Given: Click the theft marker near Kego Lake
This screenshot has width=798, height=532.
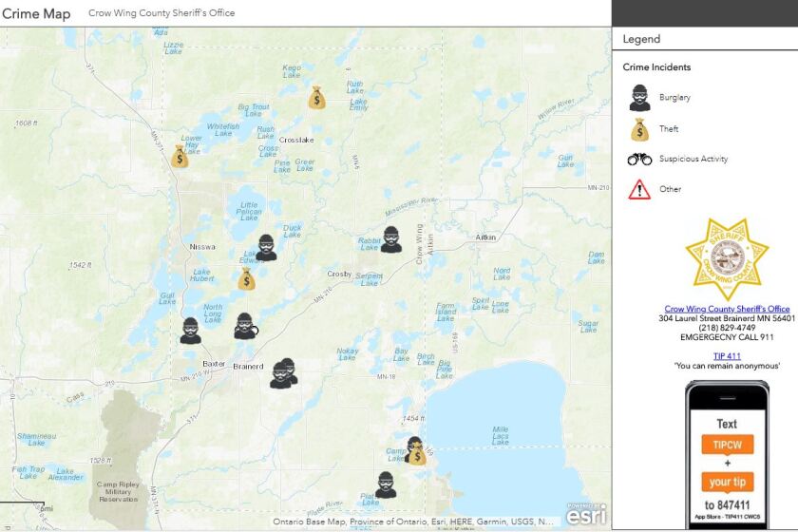Looking at the screenshot, I should coord(316,97).
